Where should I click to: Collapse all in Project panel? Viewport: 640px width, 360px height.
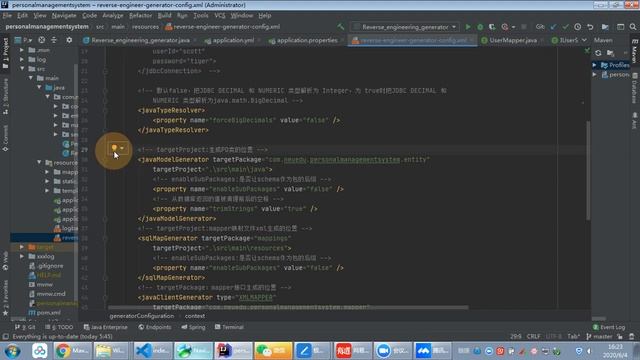pyautogui.click(x=54, y=40)
